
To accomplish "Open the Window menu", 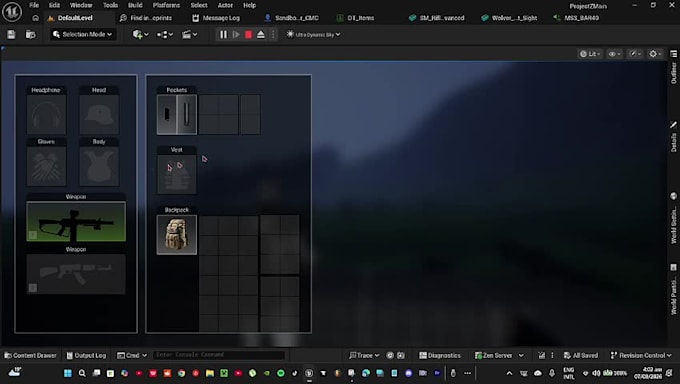I will pos(81,5).
